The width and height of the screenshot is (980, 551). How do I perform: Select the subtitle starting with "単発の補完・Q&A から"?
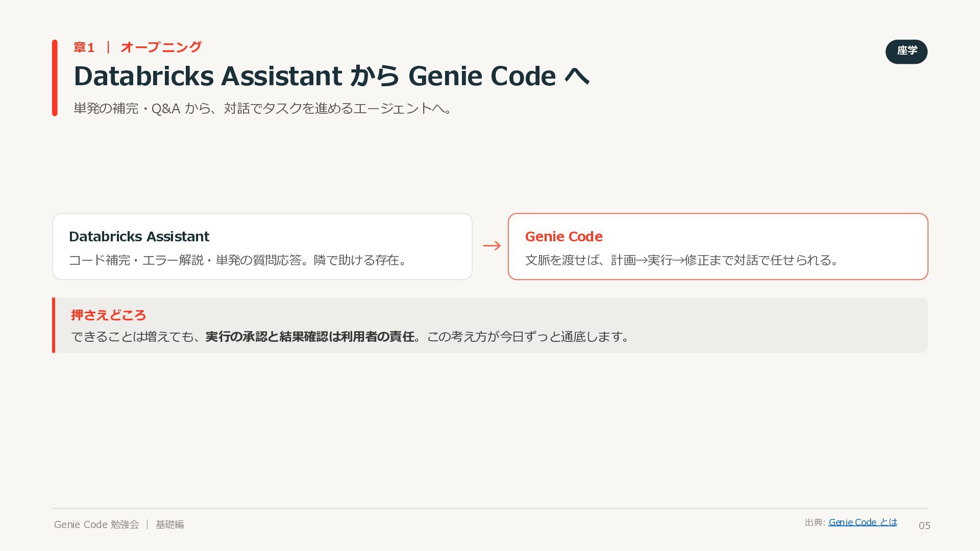tap(263, 108)
